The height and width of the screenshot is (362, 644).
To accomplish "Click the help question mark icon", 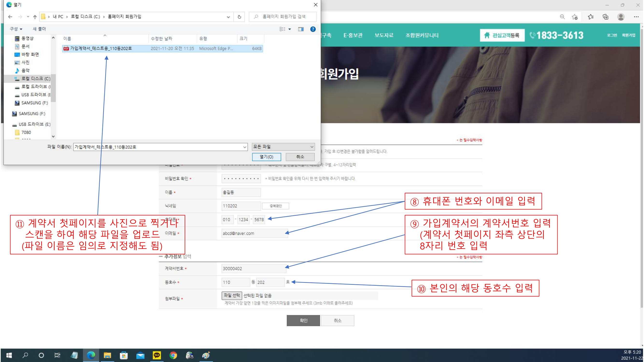I will [312, 29].
